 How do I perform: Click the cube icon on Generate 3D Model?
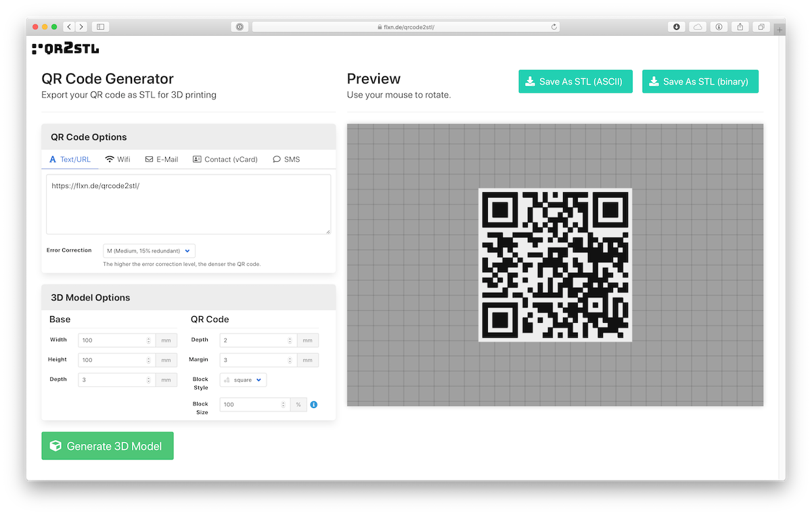(55, 445)
